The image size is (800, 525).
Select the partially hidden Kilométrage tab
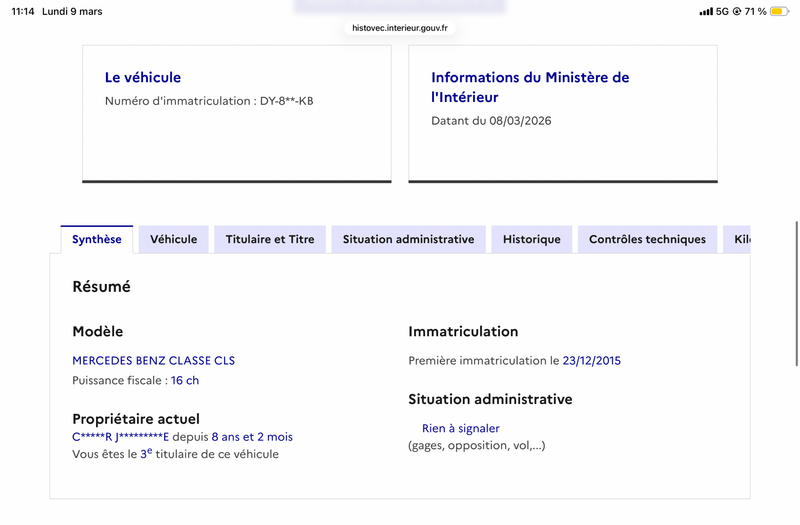(x=737, y=239)
